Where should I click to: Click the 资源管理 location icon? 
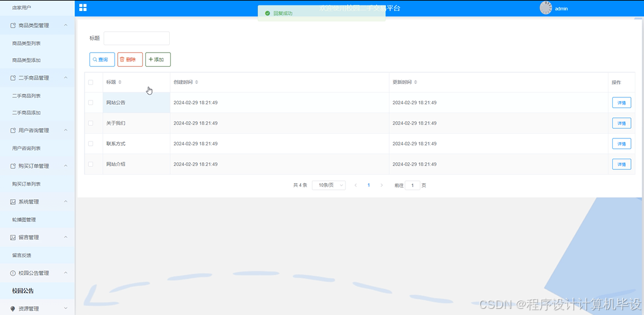(x=13, y=309)
